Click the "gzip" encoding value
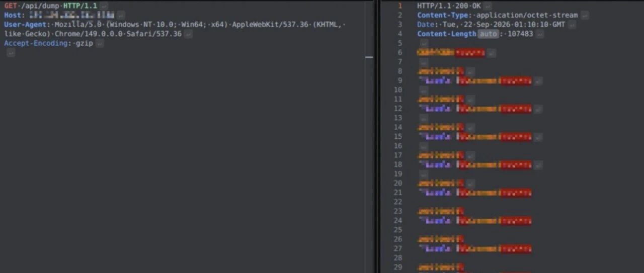The height and width of the screenshot is (273, 644). tap(84, 44)
